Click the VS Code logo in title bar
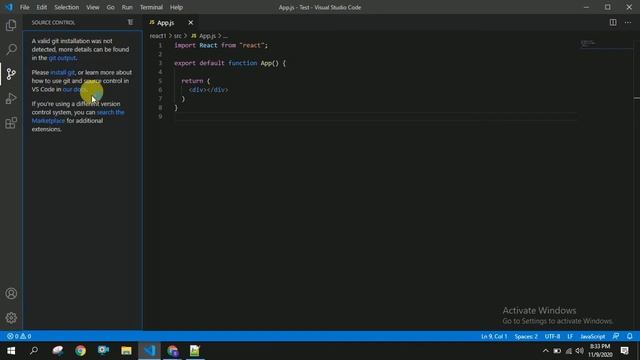Viewport: 640px width, 360px height. pos(9,7)
